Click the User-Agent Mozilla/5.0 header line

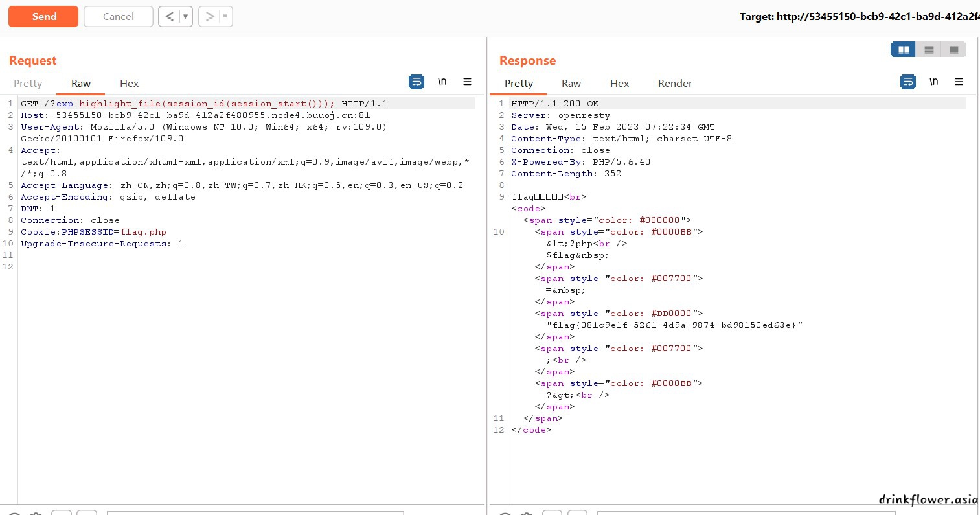click(x=203, y=132)
